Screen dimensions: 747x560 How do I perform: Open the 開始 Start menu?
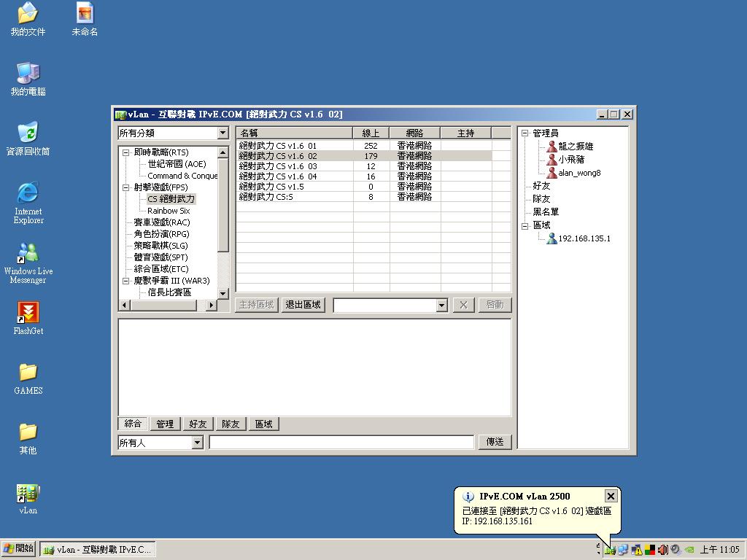click(x=18, y=549)
